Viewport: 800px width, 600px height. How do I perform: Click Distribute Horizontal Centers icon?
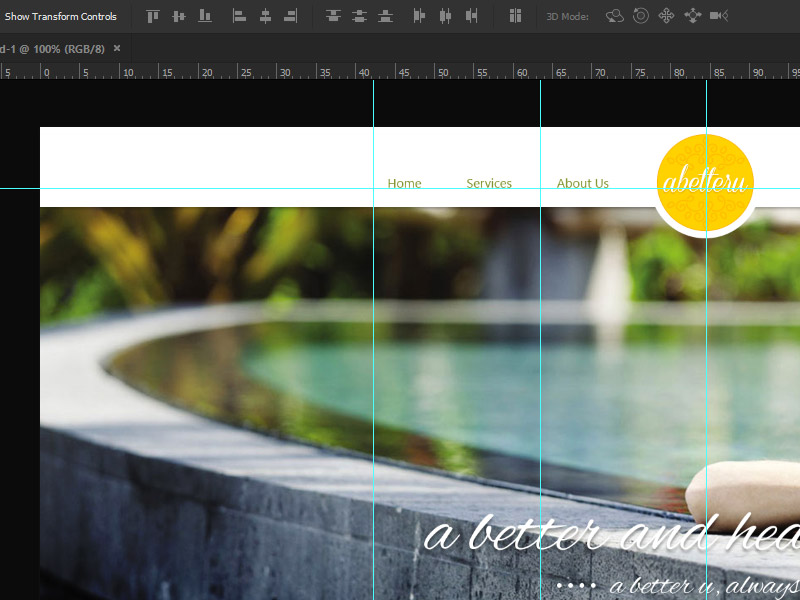[445, 16]
